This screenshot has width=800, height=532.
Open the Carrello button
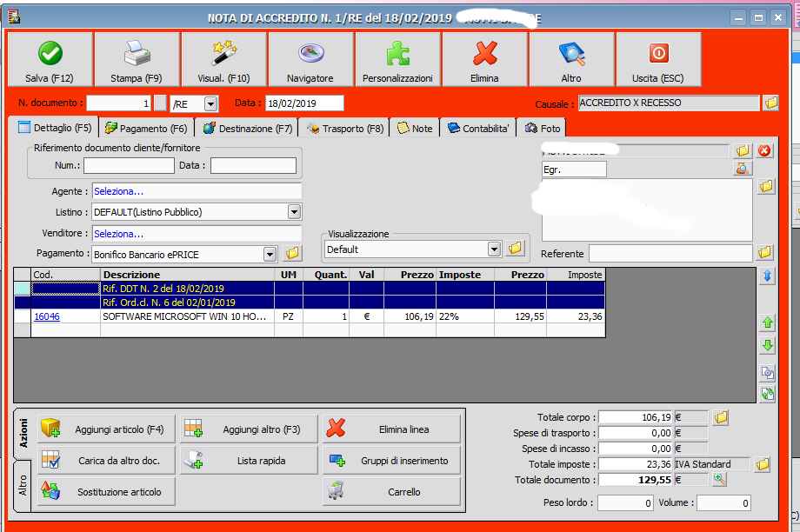[x=391, y=492]
